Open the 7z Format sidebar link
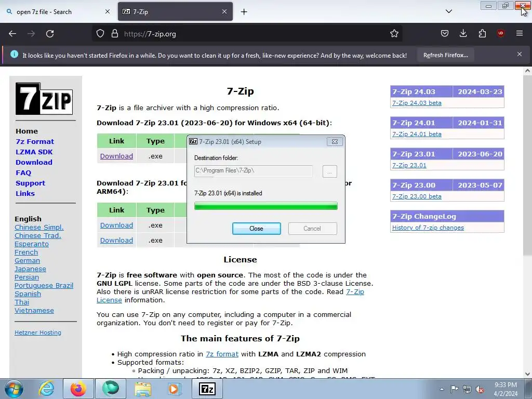 [x=35, y=141]
